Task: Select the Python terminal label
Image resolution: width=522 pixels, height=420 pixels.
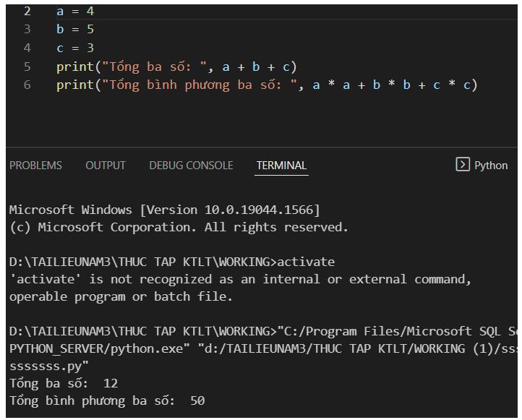Action: [491, 166]
